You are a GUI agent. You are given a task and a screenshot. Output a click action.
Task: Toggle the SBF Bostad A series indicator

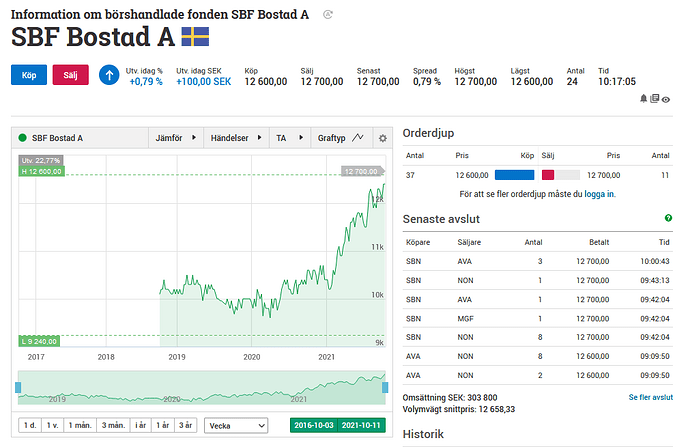(x=23, y=138)
